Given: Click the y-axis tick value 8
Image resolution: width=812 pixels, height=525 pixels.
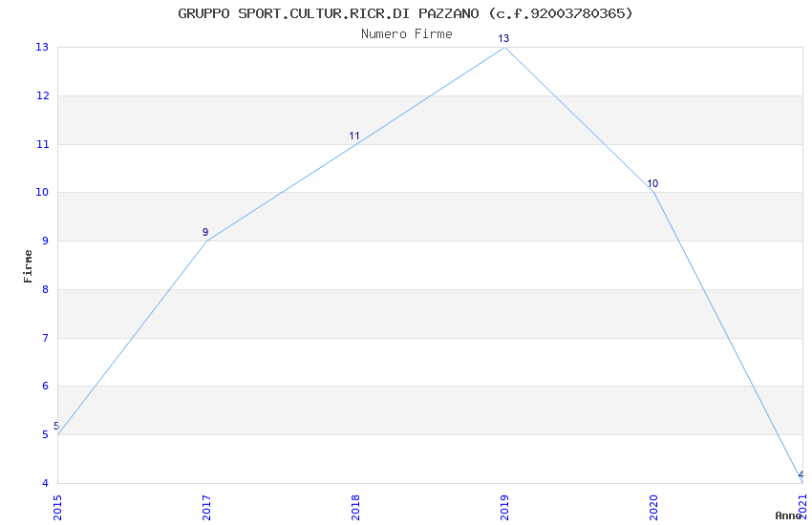Looking at the screenshot, I should tap(46, 289).
